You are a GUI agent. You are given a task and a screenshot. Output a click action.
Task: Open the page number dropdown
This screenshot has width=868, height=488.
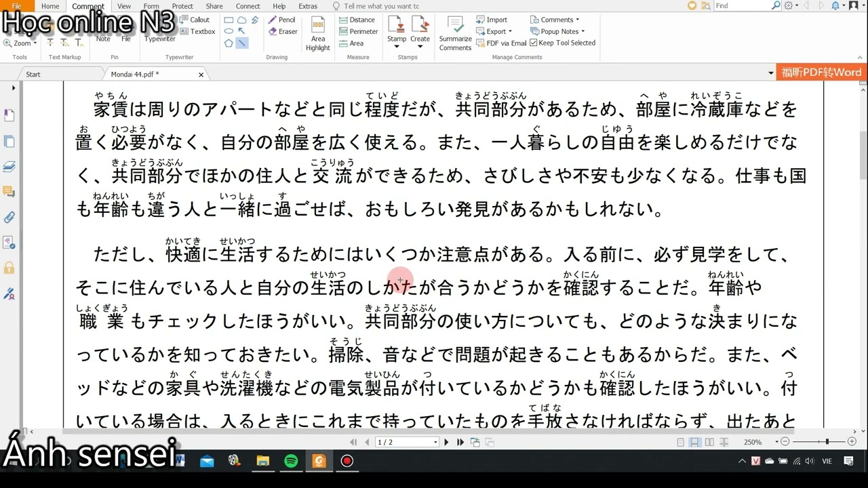(435, 442)
